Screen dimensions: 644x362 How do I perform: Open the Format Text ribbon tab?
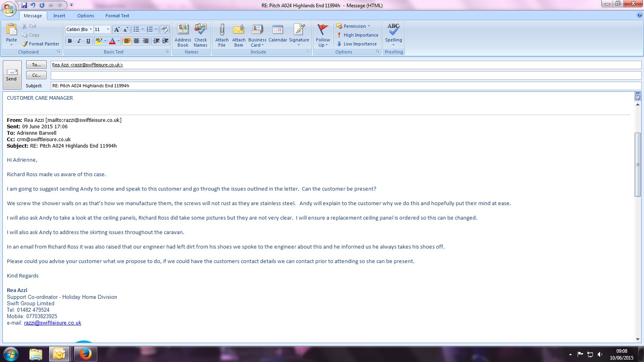pyautogui.click(x=117, y=16)
